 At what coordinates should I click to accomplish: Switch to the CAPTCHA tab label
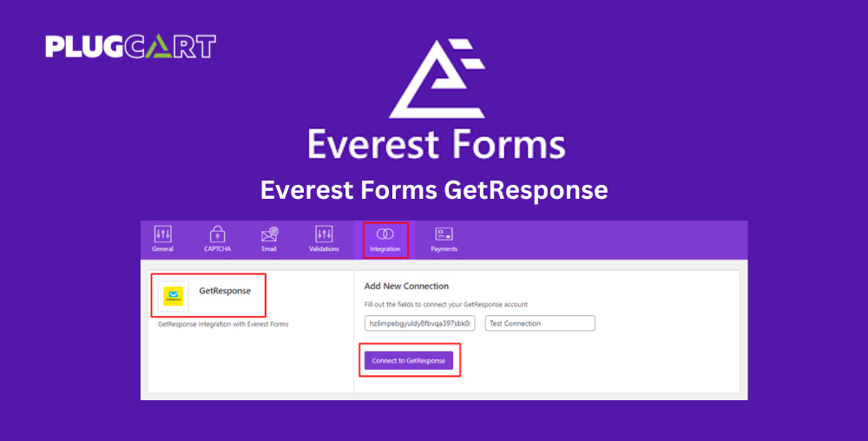pos(217,249)
